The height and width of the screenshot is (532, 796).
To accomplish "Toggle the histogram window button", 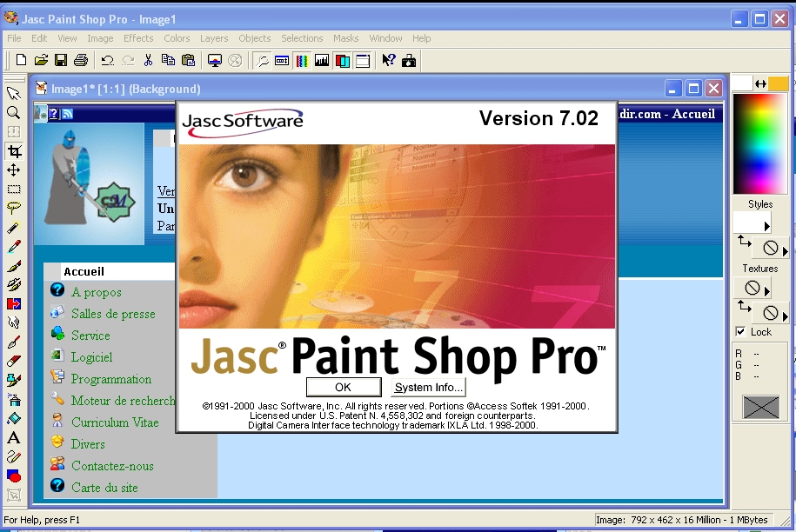I will [322, 60].
